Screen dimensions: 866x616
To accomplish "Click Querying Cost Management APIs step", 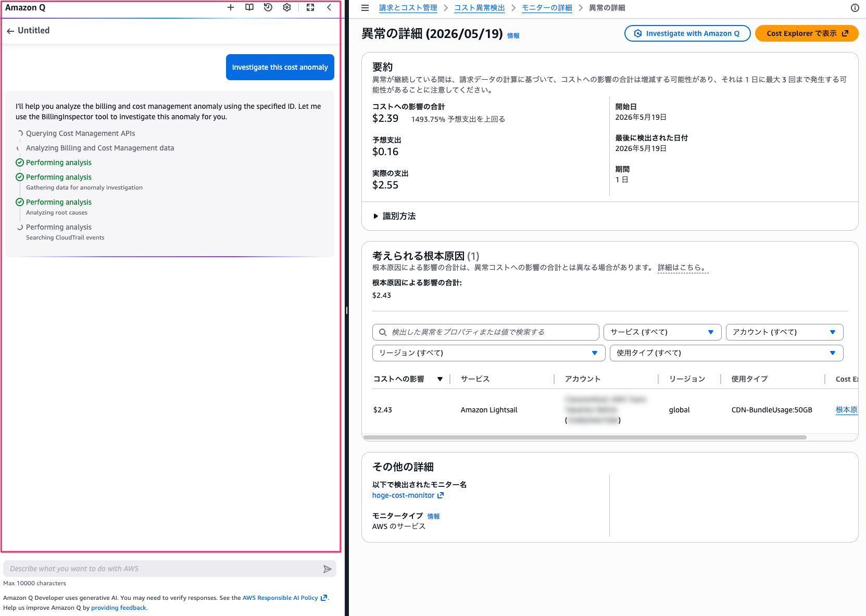I will 81,133.
